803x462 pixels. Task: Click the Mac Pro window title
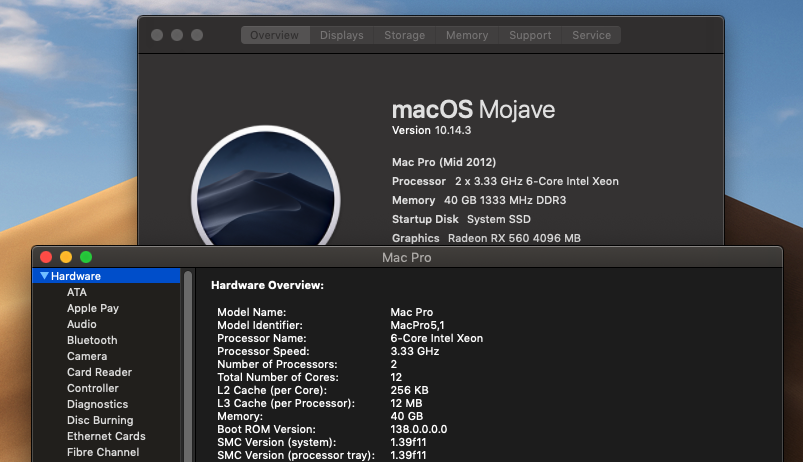(x=407, y=258)
